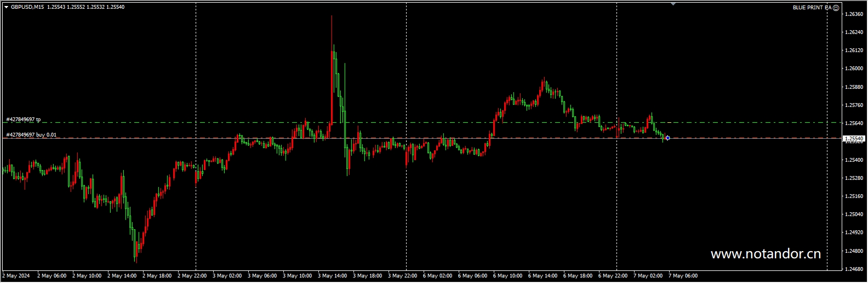Click the 2 May 2024 date label
This screenshot has width=868, height=283.
(16, 276)
